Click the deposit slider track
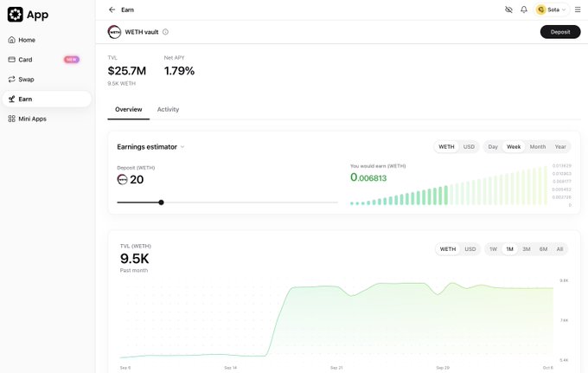 point(227,203)
